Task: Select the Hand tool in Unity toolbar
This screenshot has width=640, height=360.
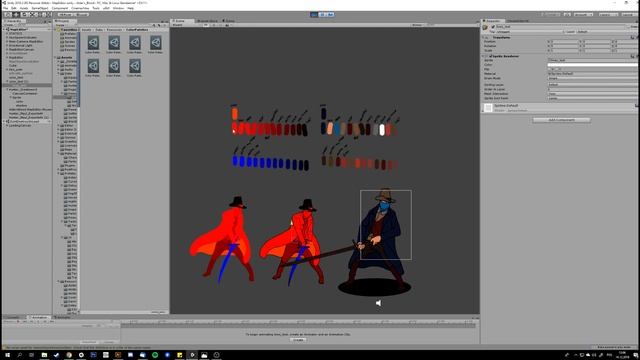Action: pos(8,14)
